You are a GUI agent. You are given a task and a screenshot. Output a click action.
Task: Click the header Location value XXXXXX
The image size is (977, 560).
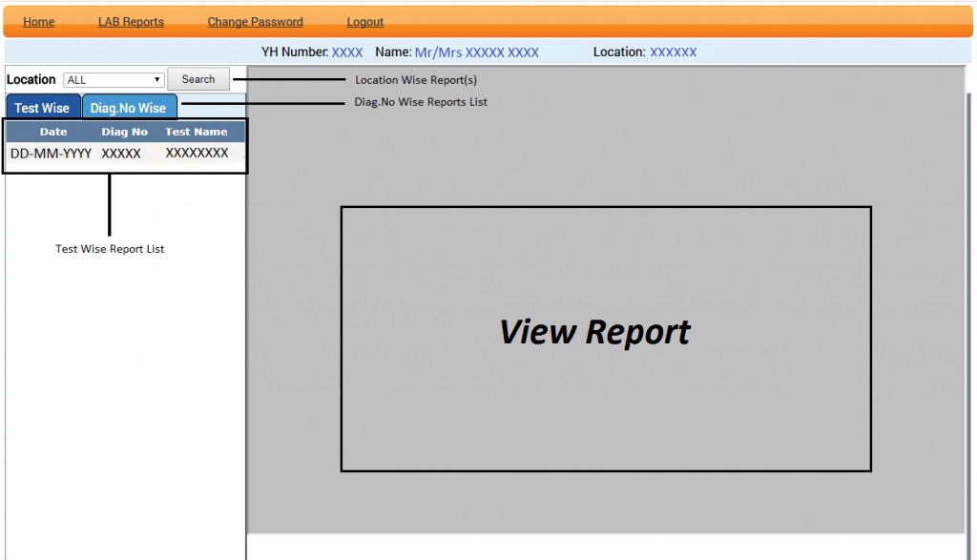[x=673, y=52]
